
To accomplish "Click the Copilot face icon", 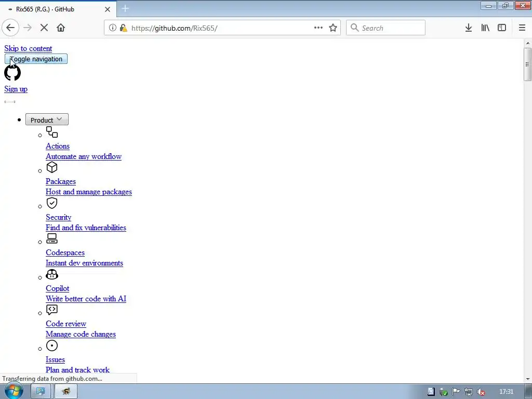I will pyautogui.click(x=52, y=274).
